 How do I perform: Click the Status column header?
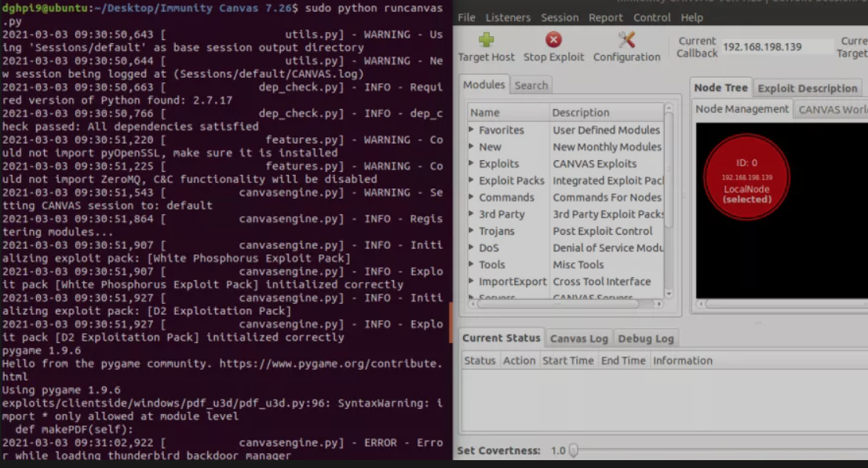(x=480, y=360)
